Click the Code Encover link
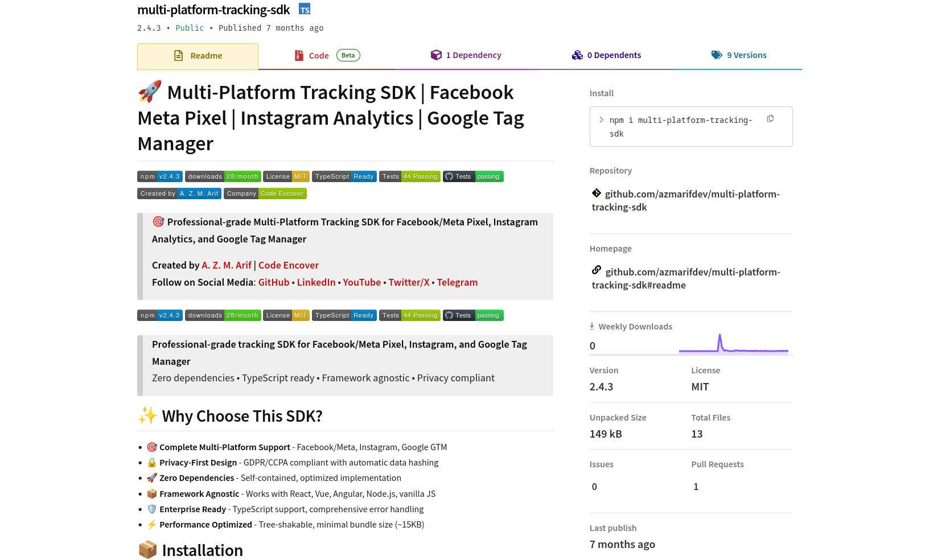Viewport: 925px width, 560px height. coord(289,265)
